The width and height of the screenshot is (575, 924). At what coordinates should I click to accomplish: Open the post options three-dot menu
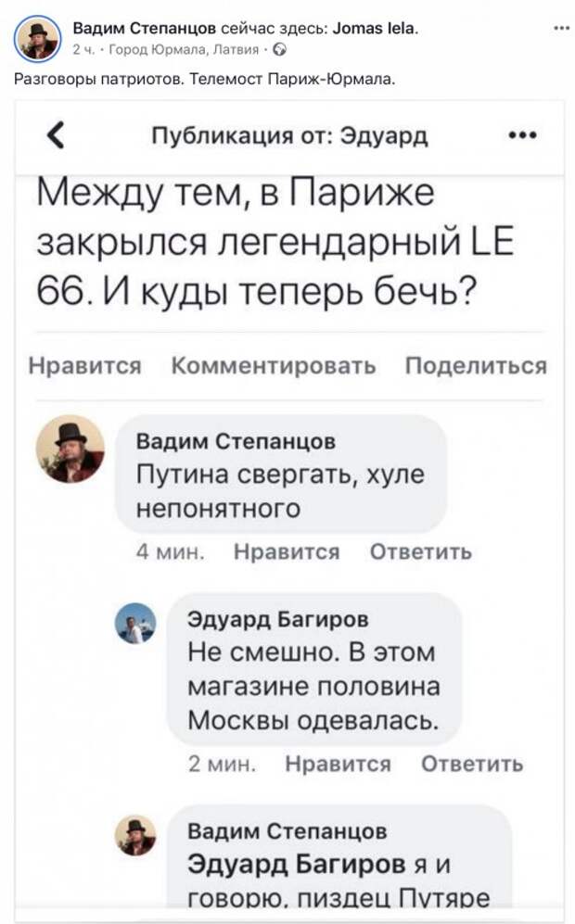561,28
